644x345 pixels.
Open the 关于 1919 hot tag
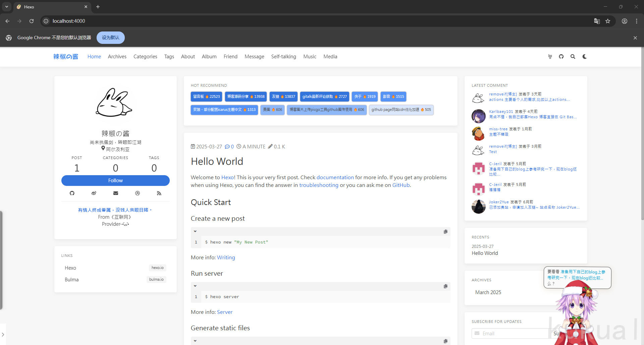[365, 96]
